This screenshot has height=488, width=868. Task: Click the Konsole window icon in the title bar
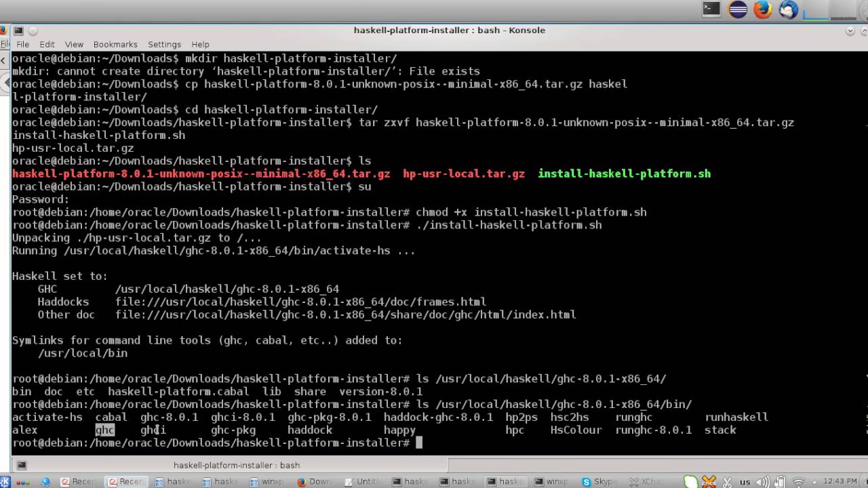click(x=18, y=30)
